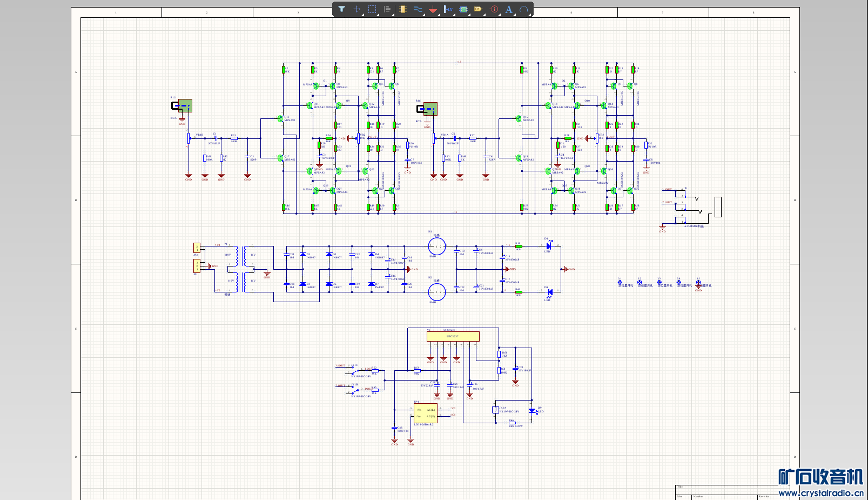This screenshot has height=500, width=868.
Task: Click the LD10-26B24R2 power module
Action: point(425,414)
